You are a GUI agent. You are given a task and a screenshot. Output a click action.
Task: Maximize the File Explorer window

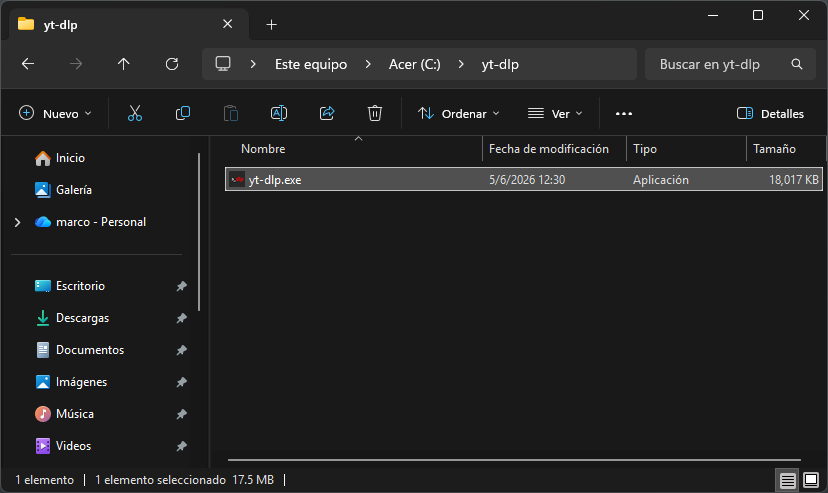(x=758, y=15)
